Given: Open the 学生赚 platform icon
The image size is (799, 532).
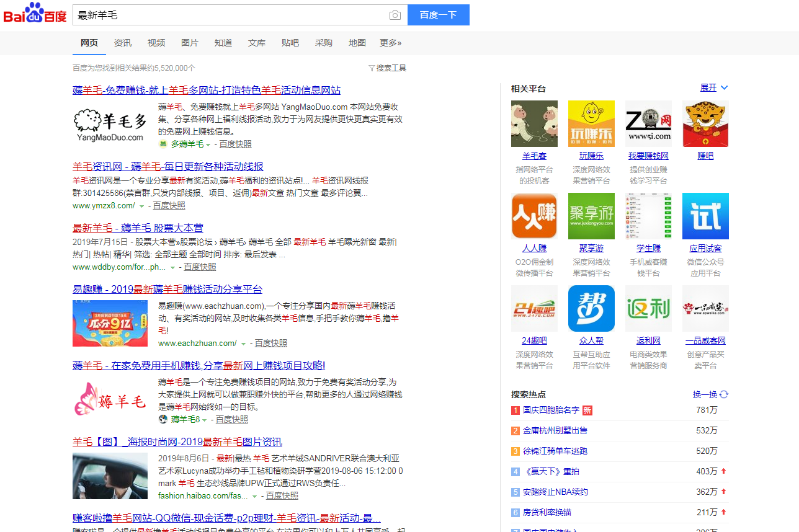Looking at the screenshot, I should pyautogui.click(x=648, y=216).
